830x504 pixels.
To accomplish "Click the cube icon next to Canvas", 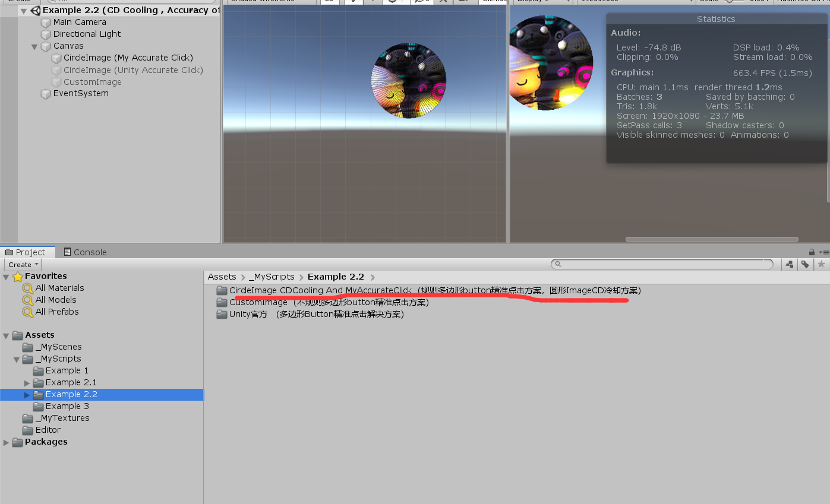I will (x=46, y=46).
